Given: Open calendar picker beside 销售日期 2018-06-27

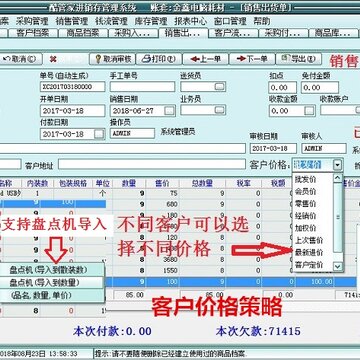Looking at the screenshot, I should (x=169, y=110).
